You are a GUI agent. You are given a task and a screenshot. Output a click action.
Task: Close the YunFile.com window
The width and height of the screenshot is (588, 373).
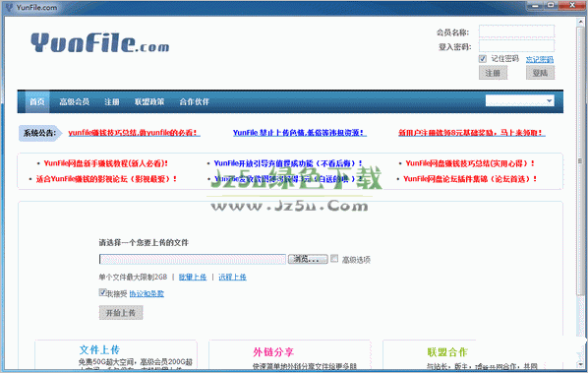tap(572, 6)
